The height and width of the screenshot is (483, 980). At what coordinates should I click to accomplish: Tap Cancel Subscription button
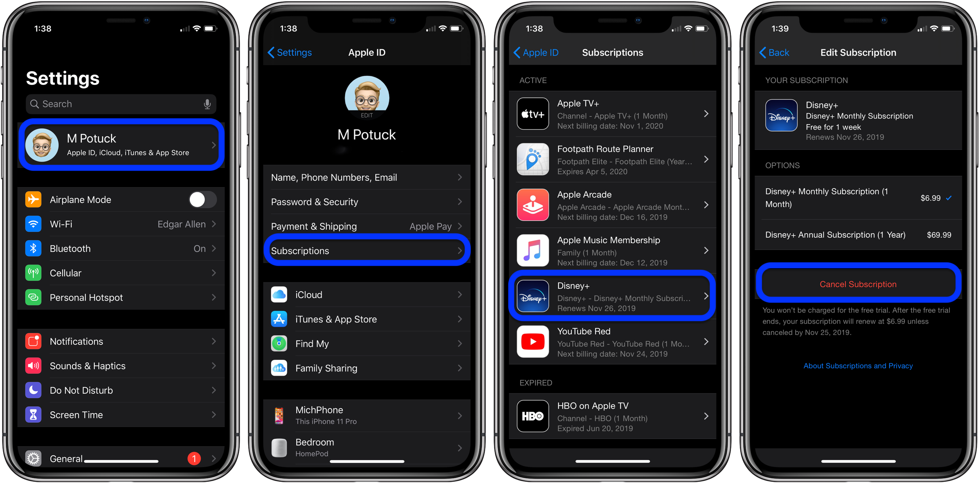click(857, 284)
